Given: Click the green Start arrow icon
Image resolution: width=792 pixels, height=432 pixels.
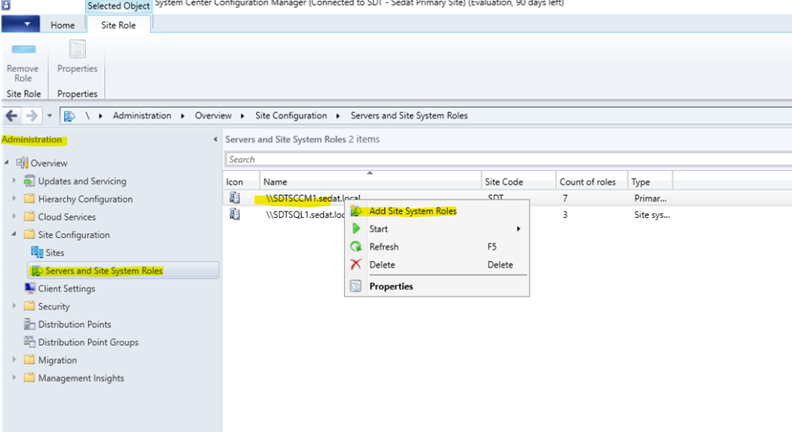Looking at the screenshot, I should [356, 228].
